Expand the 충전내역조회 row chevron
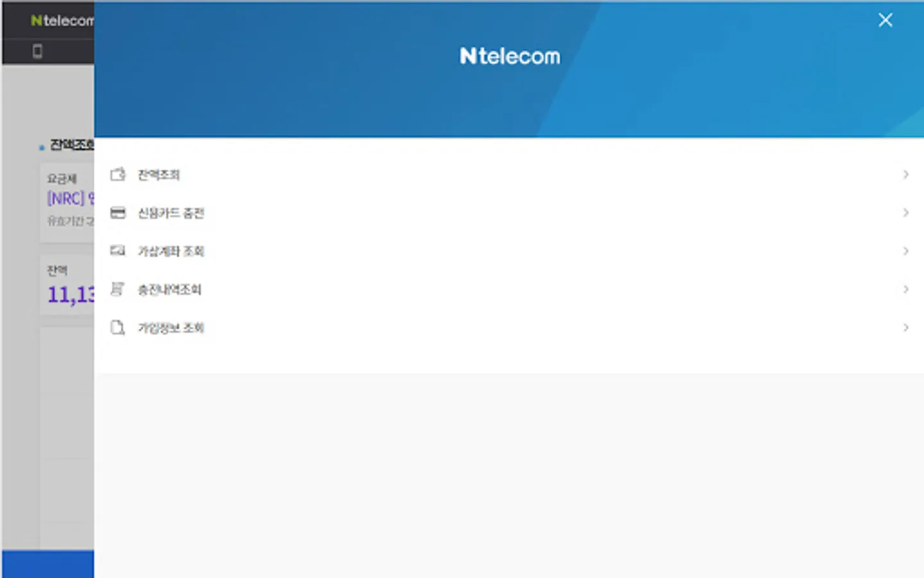 pos(906,289)
